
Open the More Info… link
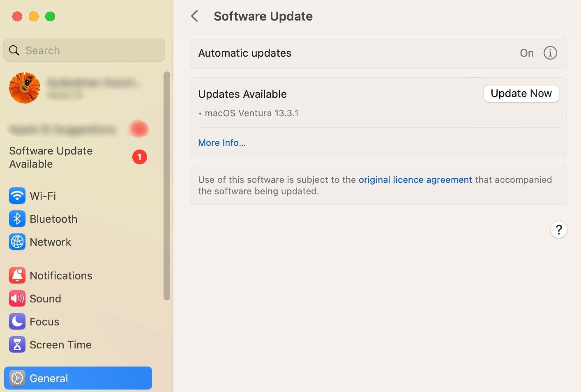point(222,143)
